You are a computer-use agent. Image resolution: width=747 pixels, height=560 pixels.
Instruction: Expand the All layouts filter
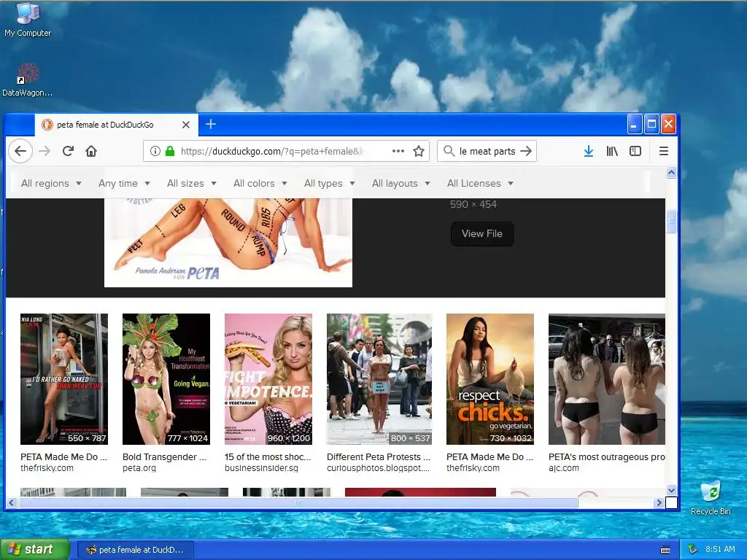click(401, 183)
